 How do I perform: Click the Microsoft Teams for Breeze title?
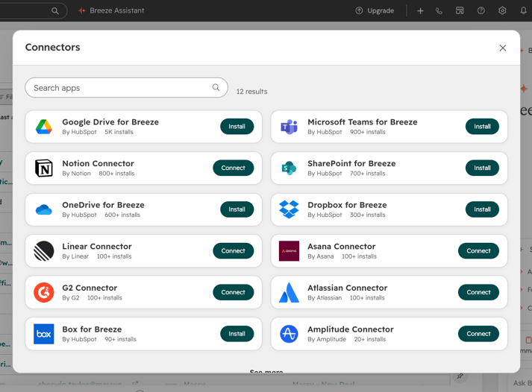363,122
